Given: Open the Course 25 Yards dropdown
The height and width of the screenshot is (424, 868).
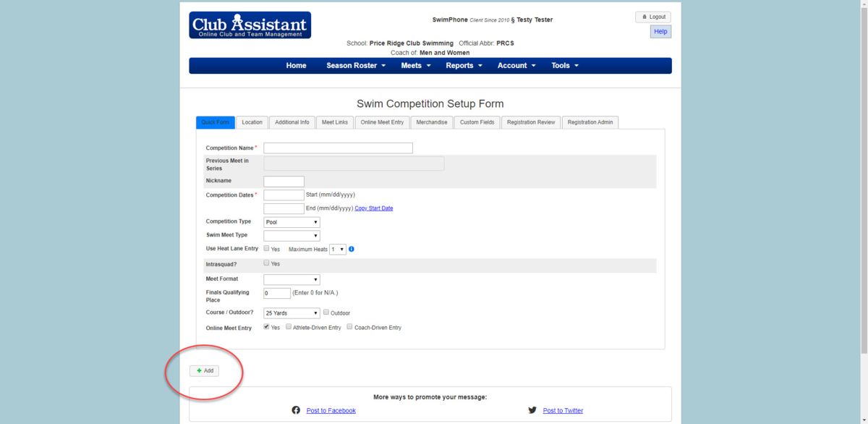Looking at the screenshot, I should point(292,313).
